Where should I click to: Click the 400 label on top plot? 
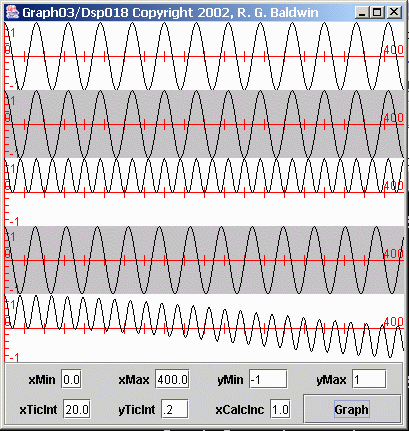click(393, 50)
